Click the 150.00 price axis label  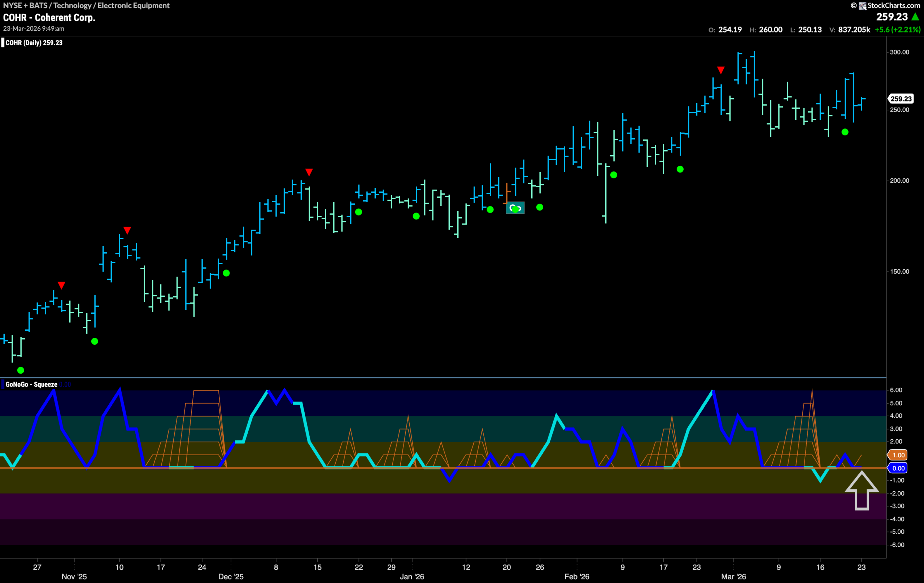point(899,272)
